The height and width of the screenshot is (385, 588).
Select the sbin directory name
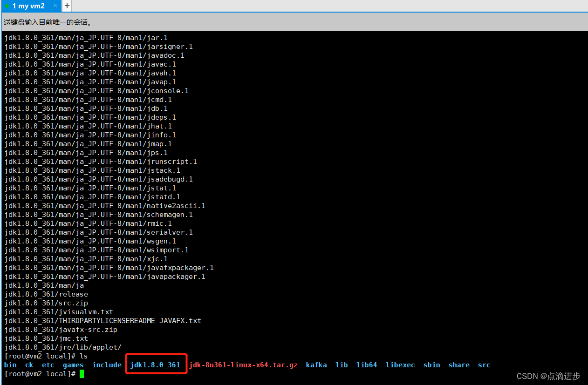click(431, 365)
